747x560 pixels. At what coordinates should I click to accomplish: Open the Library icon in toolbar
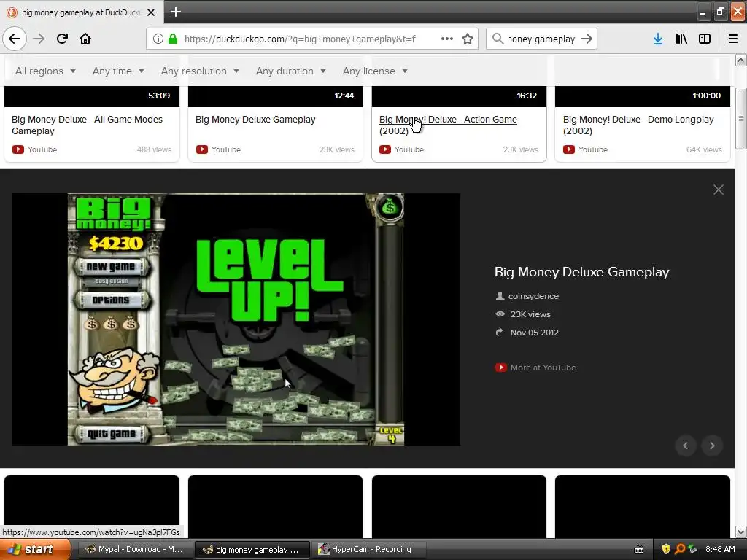point(681,39)
